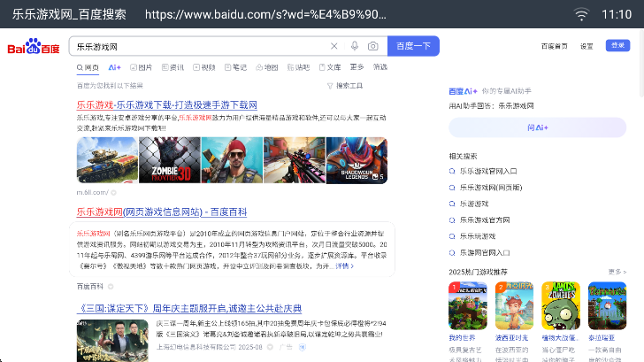Select the 视频 video tab
644x362 pixels.
(204, 67)
